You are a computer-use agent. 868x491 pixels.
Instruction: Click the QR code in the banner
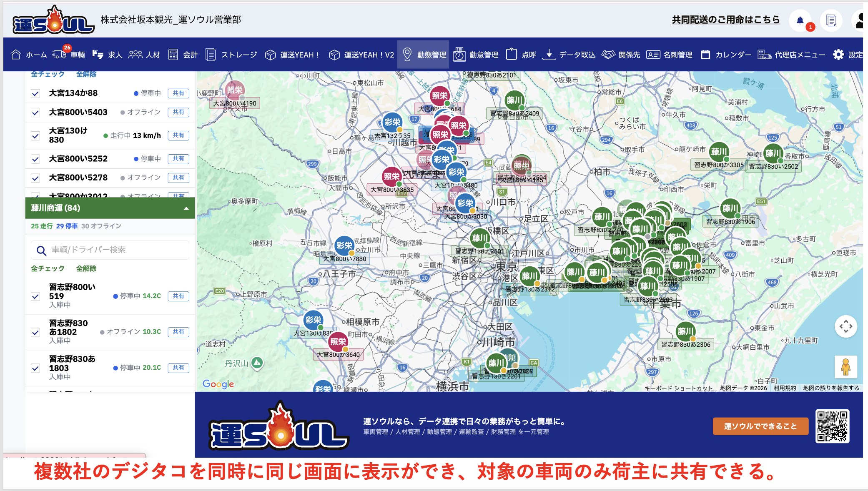click(x=832, y=426)
